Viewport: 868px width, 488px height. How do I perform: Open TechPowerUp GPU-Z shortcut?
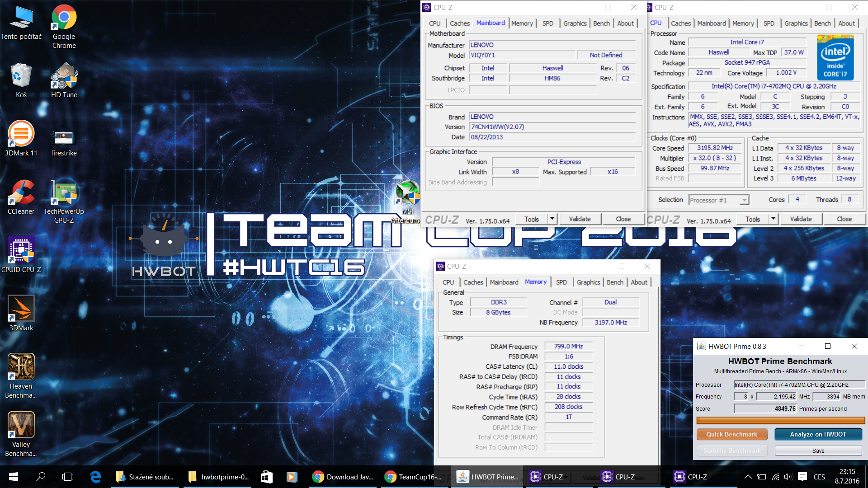click(64, 201)
